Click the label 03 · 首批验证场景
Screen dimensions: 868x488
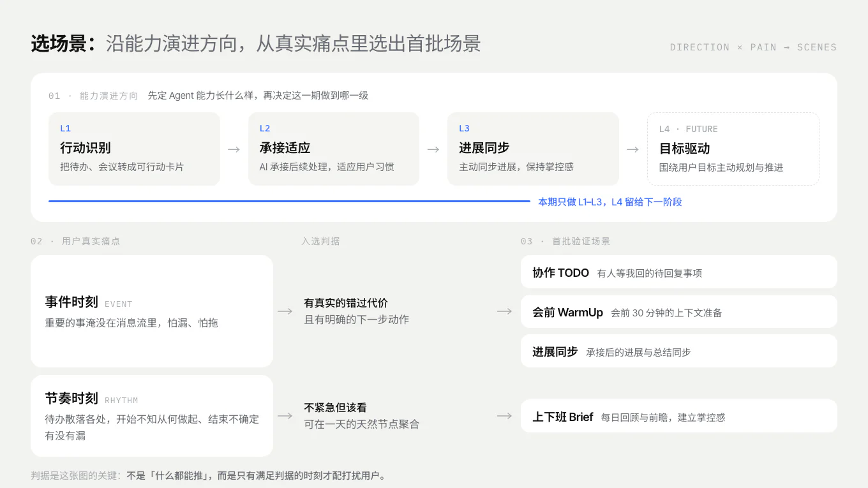pos(565,241)
